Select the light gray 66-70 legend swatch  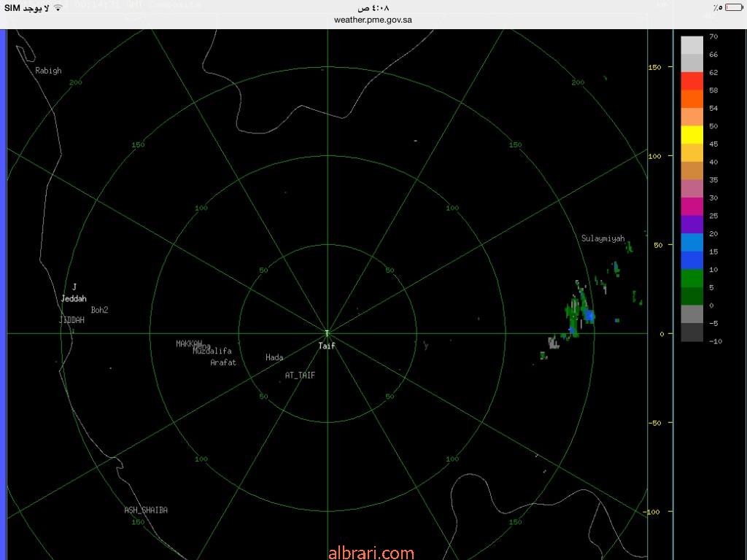[692, 45]
